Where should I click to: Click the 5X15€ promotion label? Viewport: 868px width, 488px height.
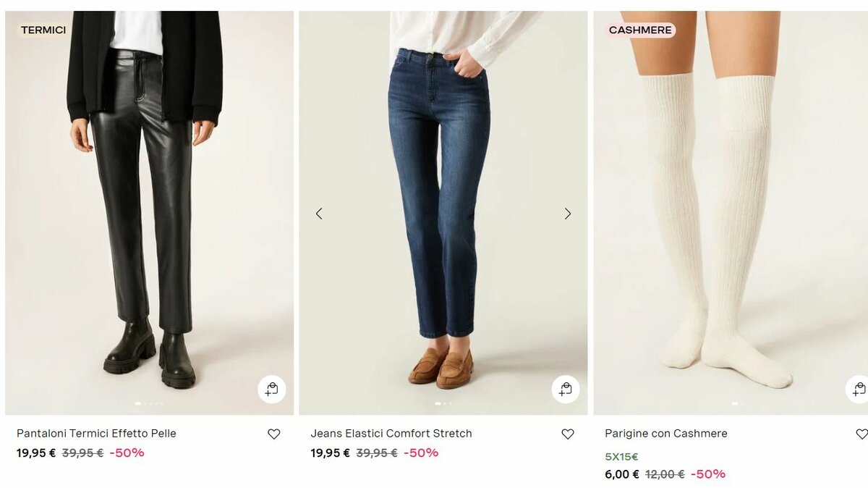pos(621,457)
